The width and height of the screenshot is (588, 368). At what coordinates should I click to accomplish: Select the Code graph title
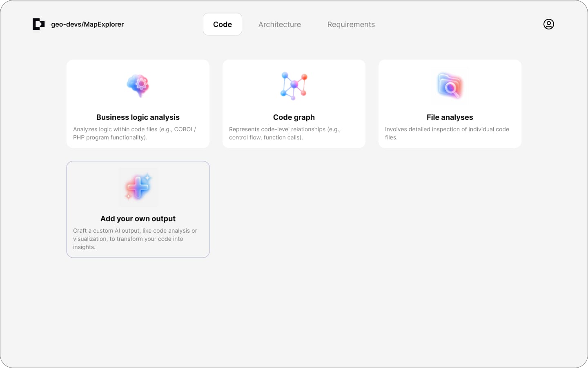pos(294,117)
